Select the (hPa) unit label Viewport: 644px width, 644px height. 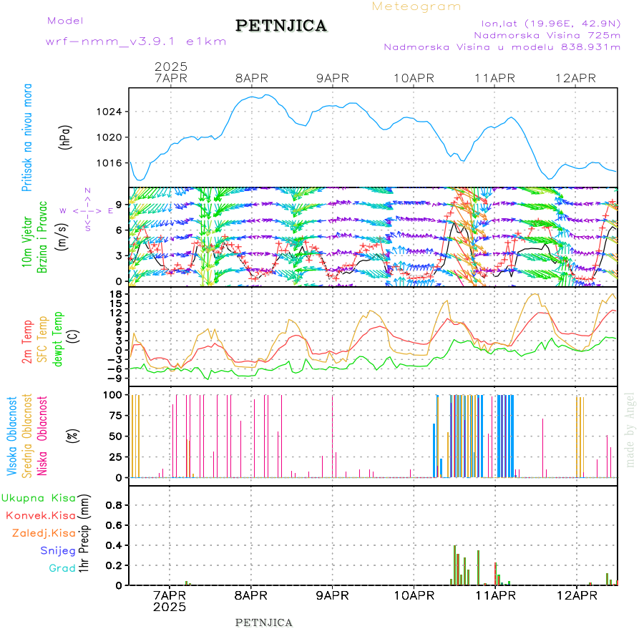click(x=65, y=137)
